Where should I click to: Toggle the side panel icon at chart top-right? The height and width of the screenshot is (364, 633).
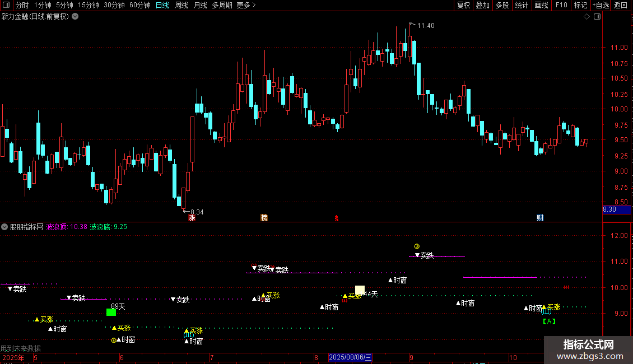point(597,17)
